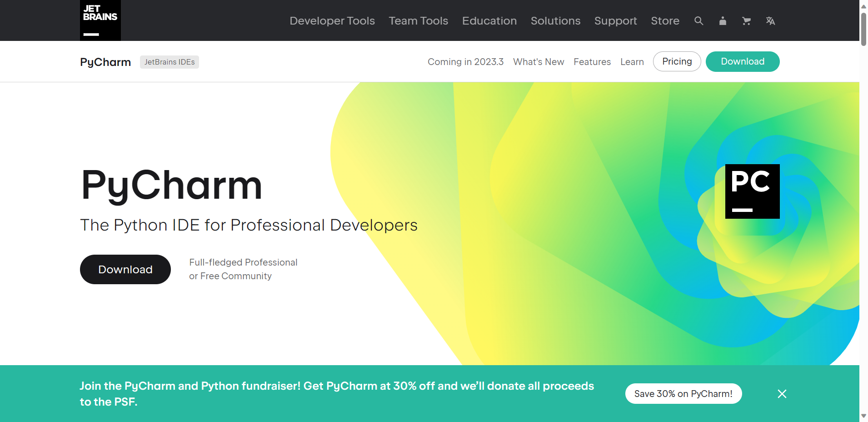Click the scrollbar down arrow
This screenshot has height=422, width=868.
click(863, 416)
